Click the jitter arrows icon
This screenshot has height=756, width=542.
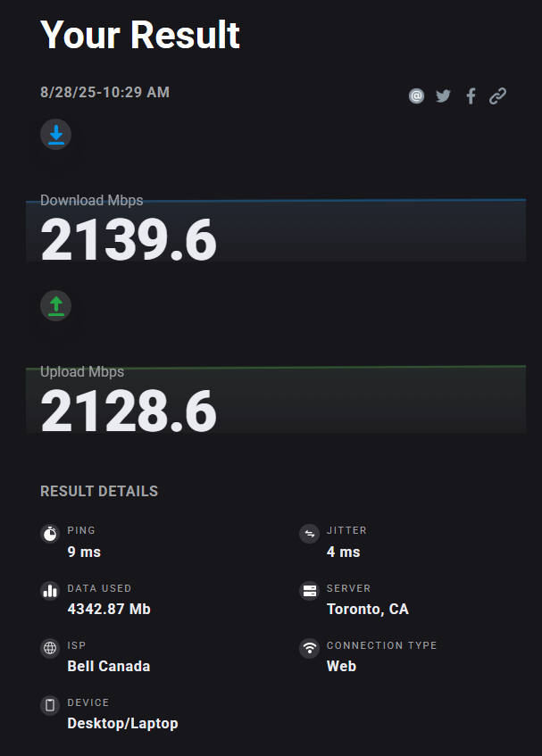point(309,534)
